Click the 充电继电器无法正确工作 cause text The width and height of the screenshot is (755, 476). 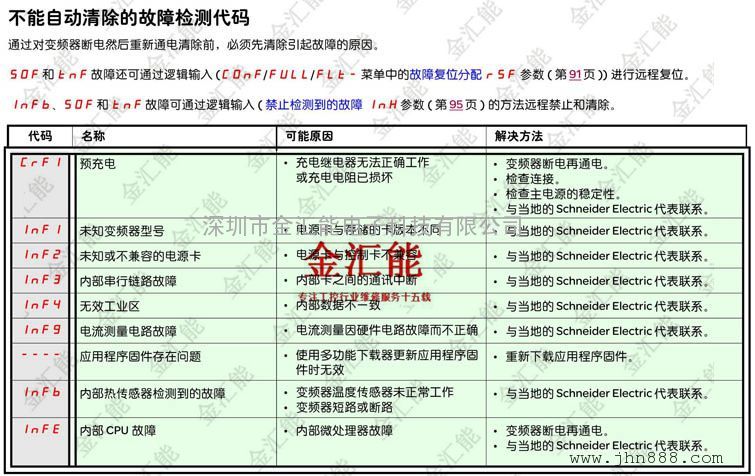point(363,163)
